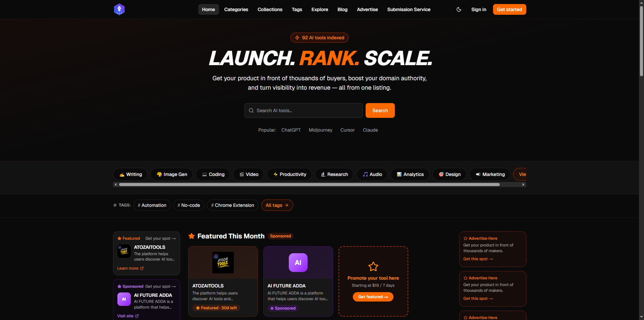Open the Marketing category chip
644x320 pixels.
[x=490, y=174]
